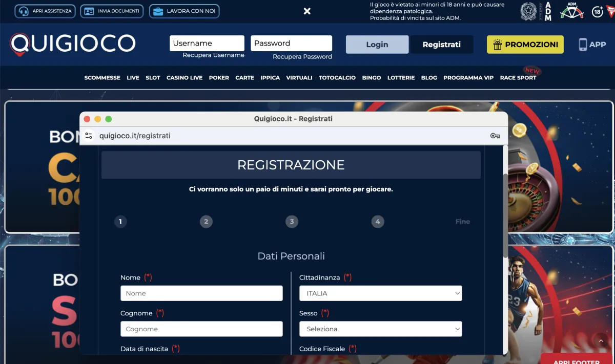Image resolution: width=615 pixels, height=364 pixels.
Task: Open the APP phone icon link
Action: (x=592, y=45)
